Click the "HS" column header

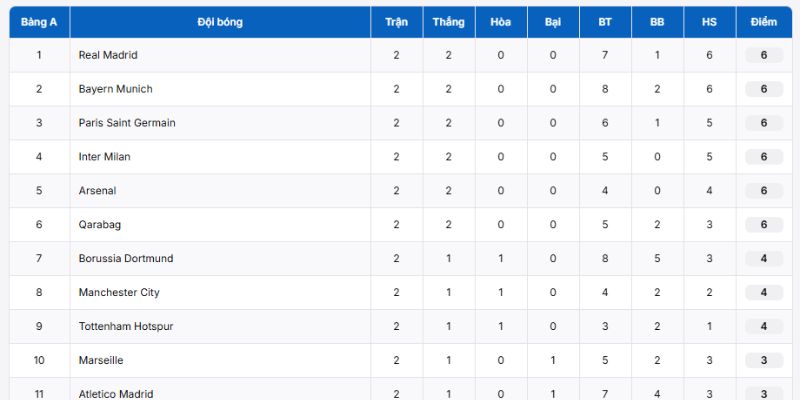tap(709, 22)
